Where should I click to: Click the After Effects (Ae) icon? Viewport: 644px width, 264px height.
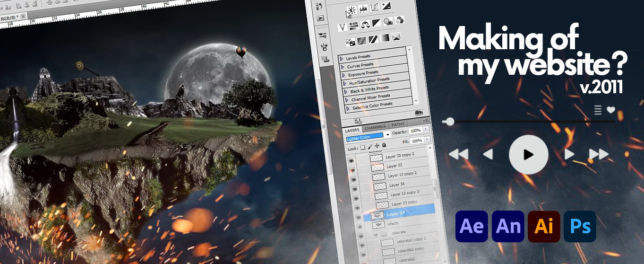point(472,227)
